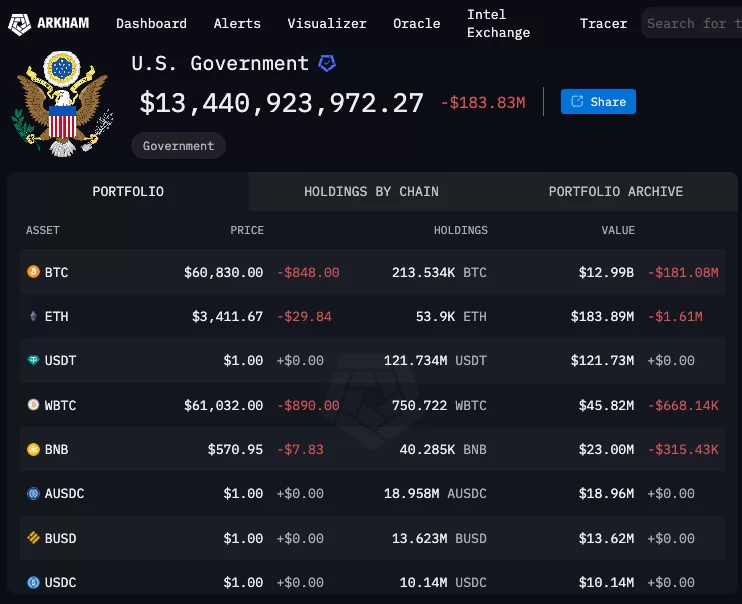Screen dimensions: 742x604
Task: Click the WBTC coin icon
Action: tap(32, 405)
